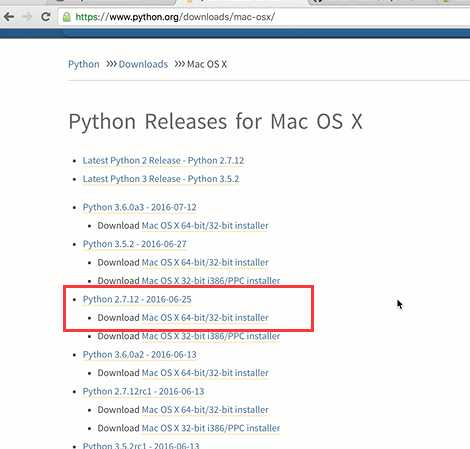
Task: Download 64-bit/32-bit installer under Python 3.5.2
Action: pos(205,262)
